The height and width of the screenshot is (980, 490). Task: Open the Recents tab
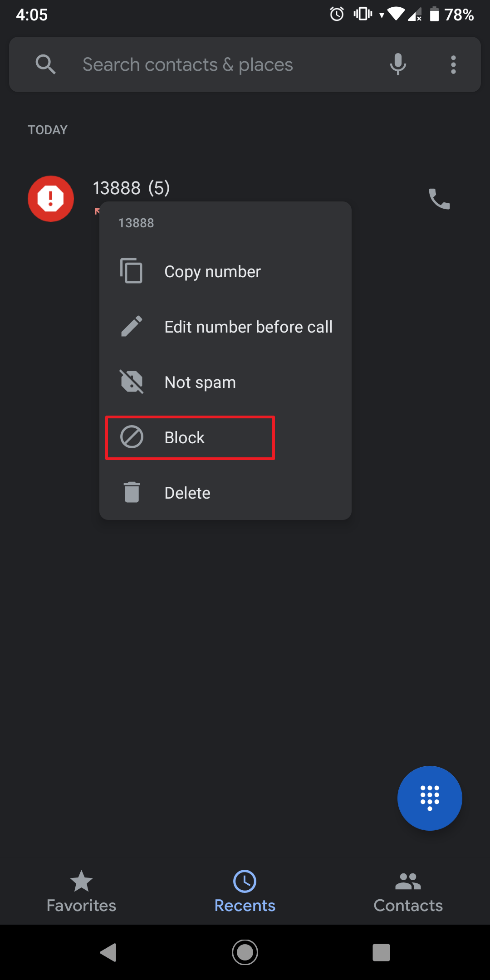tap(245, 892)
